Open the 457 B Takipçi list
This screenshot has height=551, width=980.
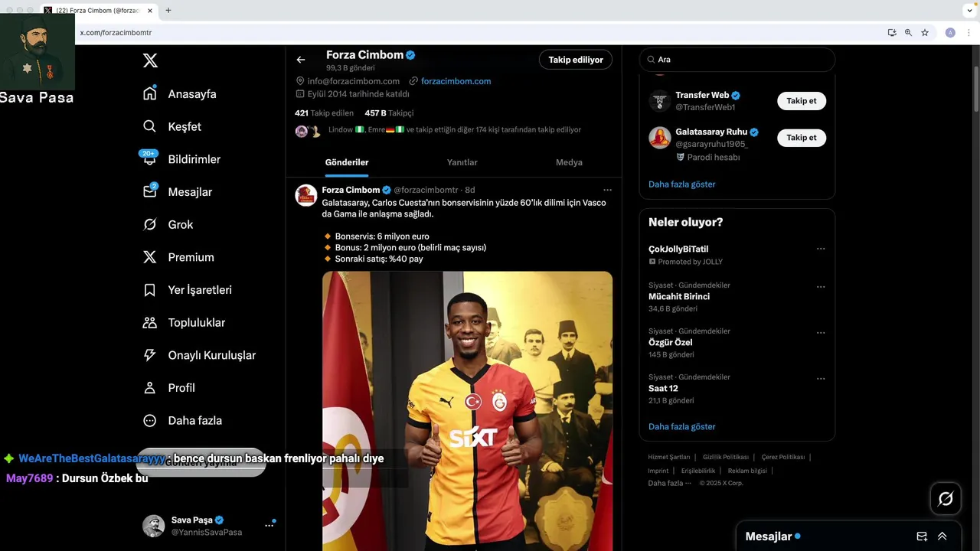tap(389, 113)
